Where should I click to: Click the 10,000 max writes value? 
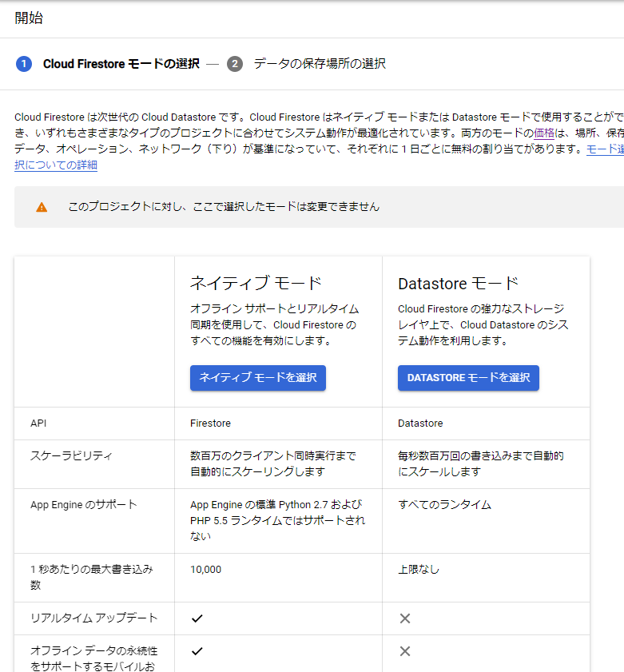point(205,570)
